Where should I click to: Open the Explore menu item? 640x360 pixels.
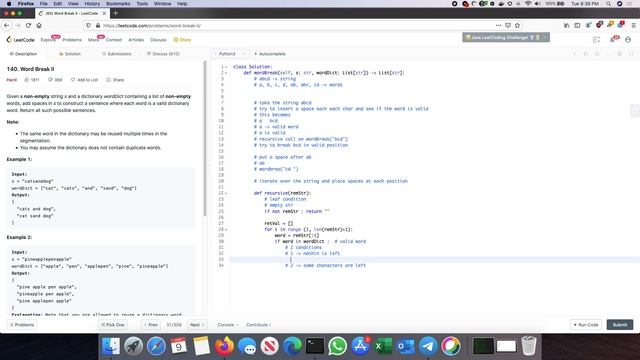[48, 40]
